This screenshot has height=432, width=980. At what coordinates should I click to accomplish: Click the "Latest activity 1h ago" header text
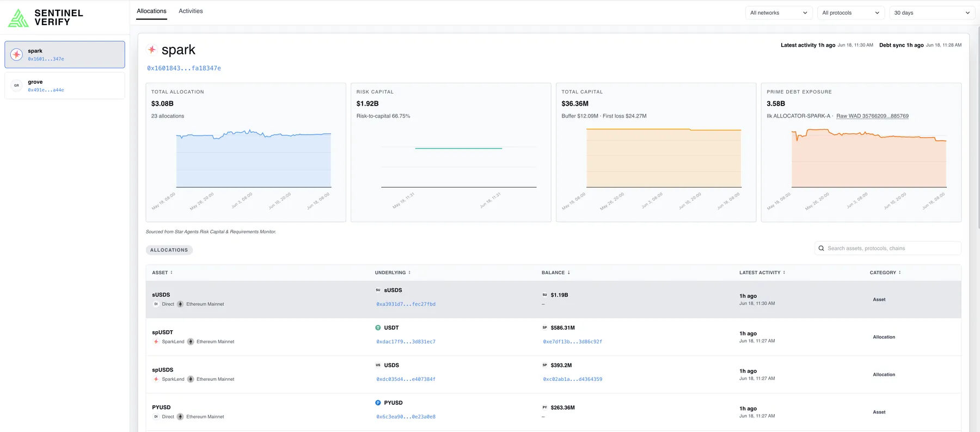click(x=808, y=45)
